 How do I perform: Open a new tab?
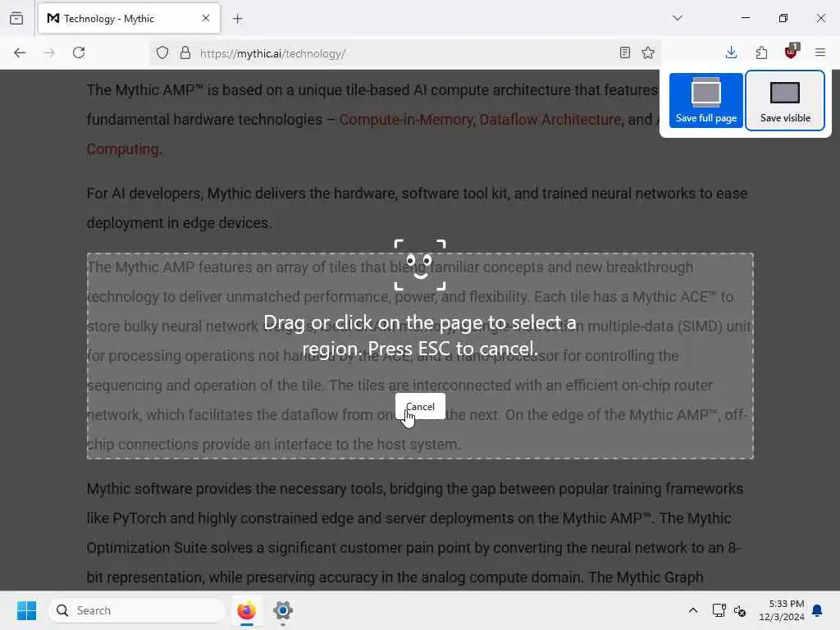[x=238, y=19]
